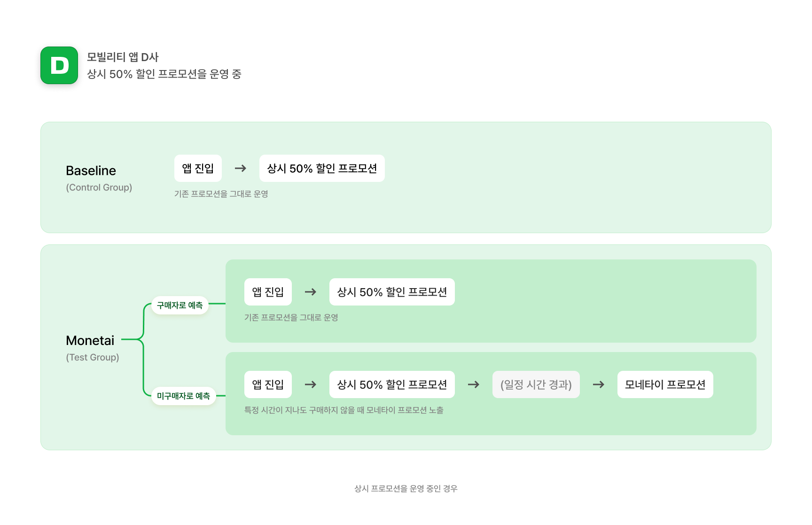Click the green D app icon
812x525 pixels.
coord(59,65)
